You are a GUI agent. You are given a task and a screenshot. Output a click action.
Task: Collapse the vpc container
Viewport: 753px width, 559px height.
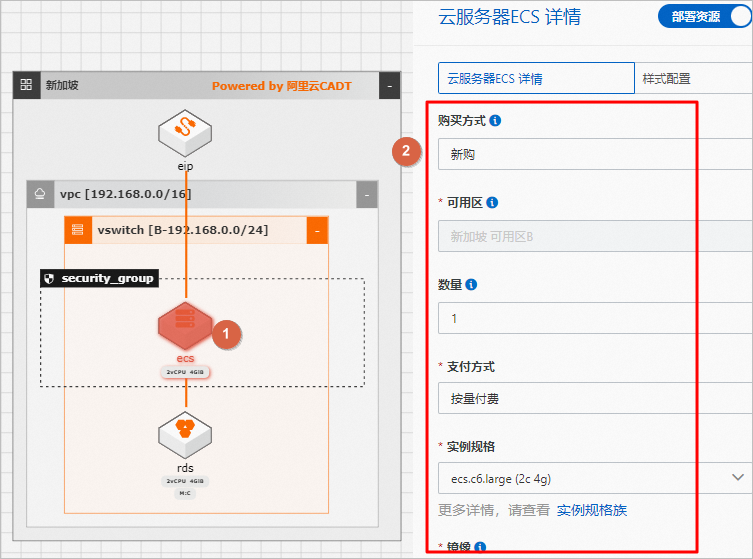(367, 194)
